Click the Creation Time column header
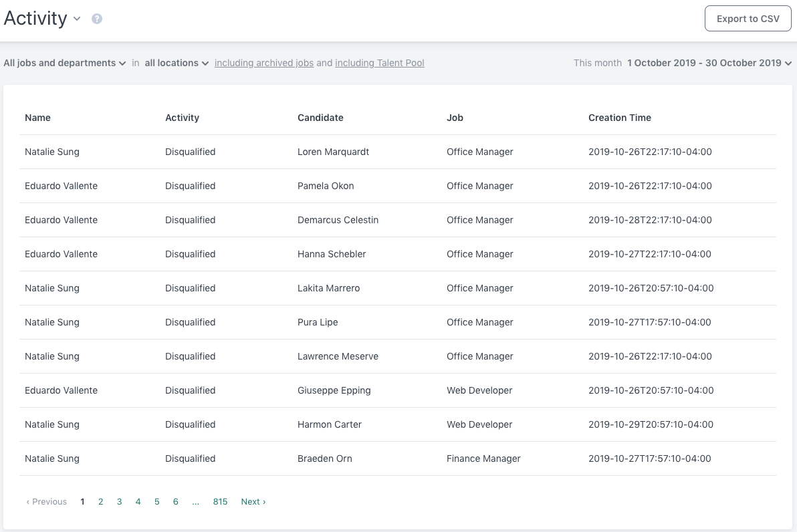Viewport: 797px width, 532px height. (x=620, y=118)
